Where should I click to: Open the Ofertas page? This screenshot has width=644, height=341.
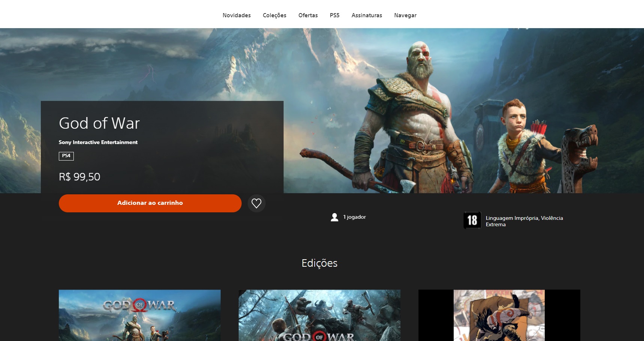(x=308, y=15)
